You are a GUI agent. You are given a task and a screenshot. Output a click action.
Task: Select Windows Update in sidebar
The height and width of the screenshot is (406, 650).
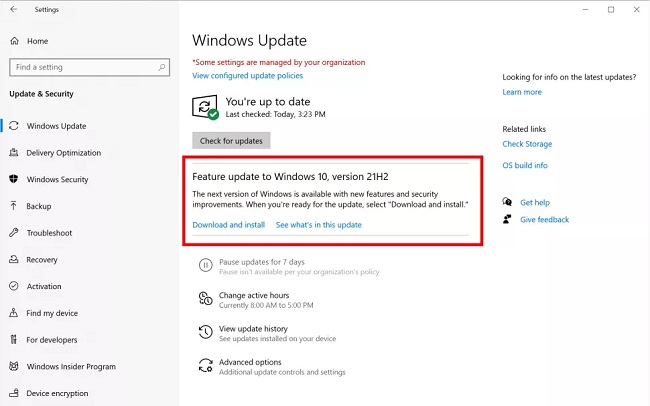click(56, 126)
